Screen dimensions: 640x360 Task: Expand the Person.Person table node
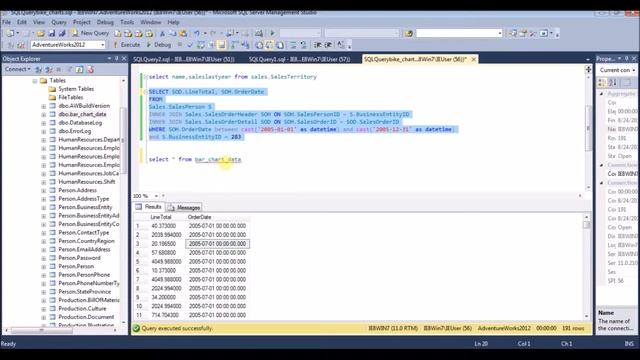(44, 267)
